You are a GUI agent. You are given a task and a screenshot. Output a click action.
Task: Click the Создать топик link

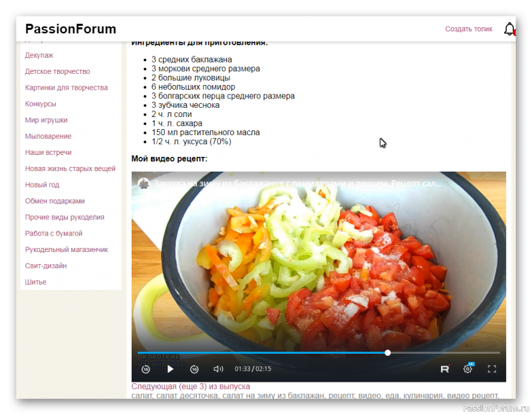click(469, 29)
